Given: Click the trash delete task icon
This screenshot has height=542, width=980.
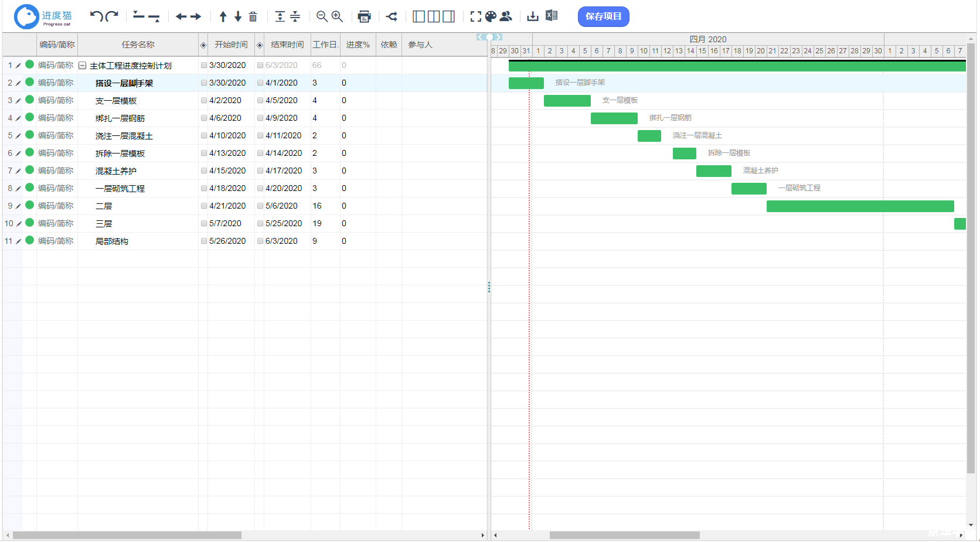Looking at the screenshot, I should pos(253,16).
